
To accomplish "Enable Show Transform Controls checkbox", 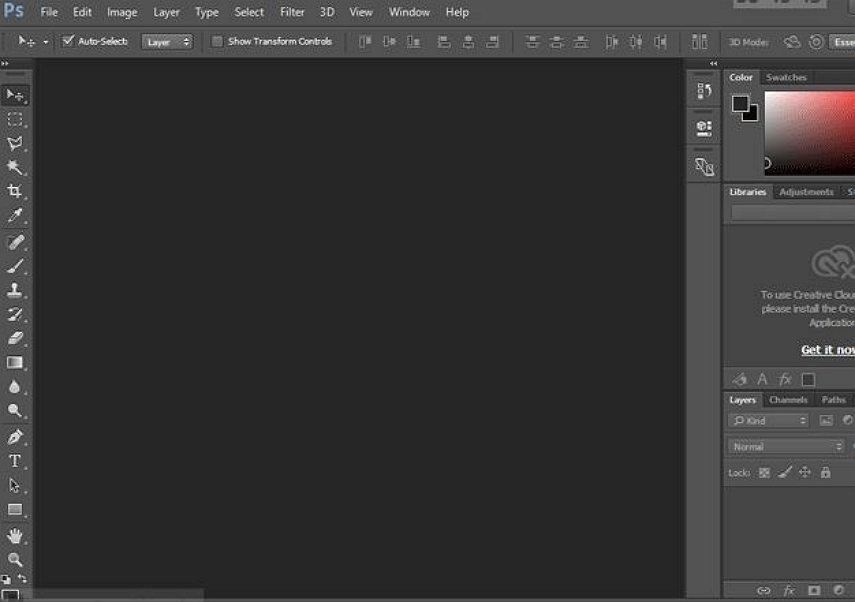I will 217,41.
